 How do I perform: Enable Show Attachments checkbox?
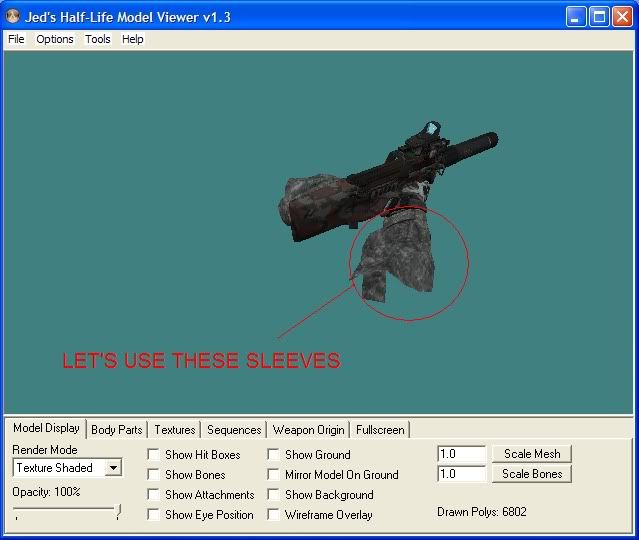153,494
